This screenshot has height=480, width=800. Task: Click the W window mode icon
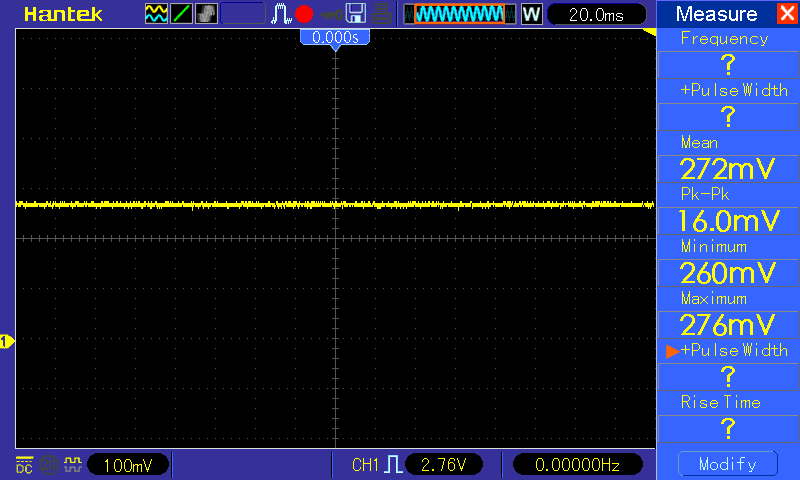click(x=532, y=14)
